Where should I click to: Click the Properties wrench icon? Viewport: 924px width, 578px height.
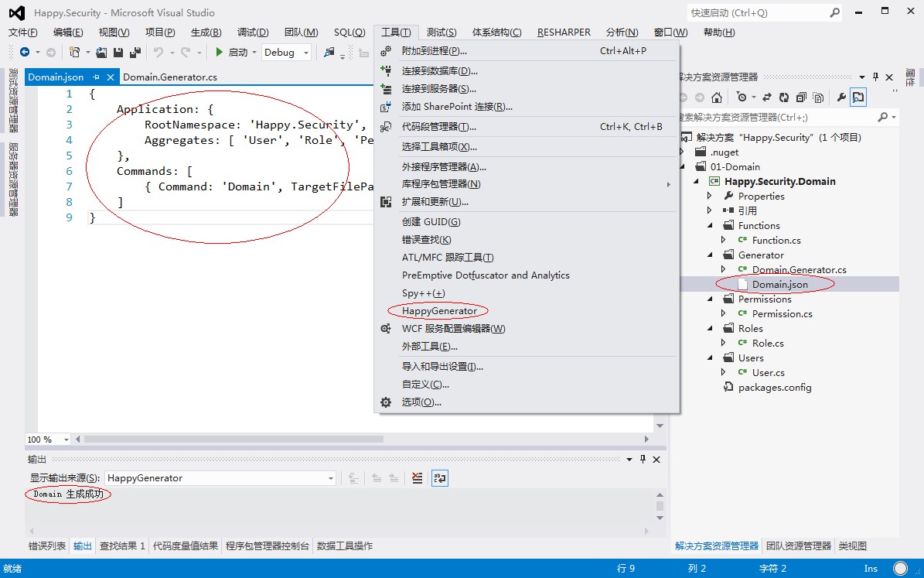tap(841, 97)
